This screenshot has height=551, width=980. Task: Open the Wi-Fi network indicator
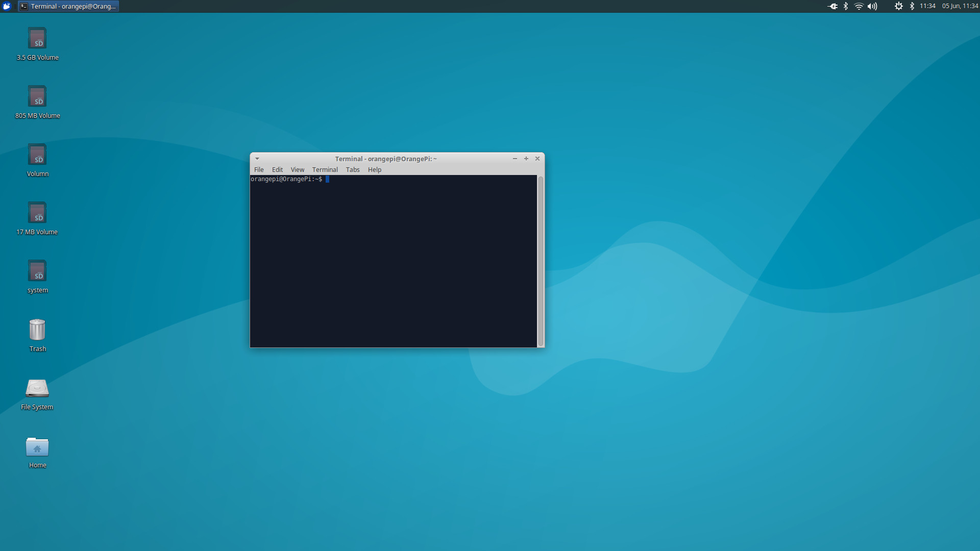(859, 6)
